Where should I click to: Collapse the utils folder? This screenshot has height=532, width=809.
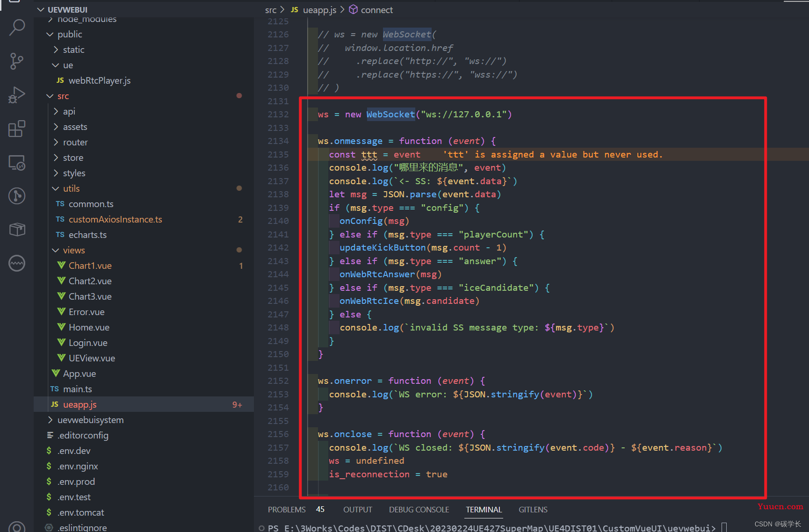click(56, 188)
